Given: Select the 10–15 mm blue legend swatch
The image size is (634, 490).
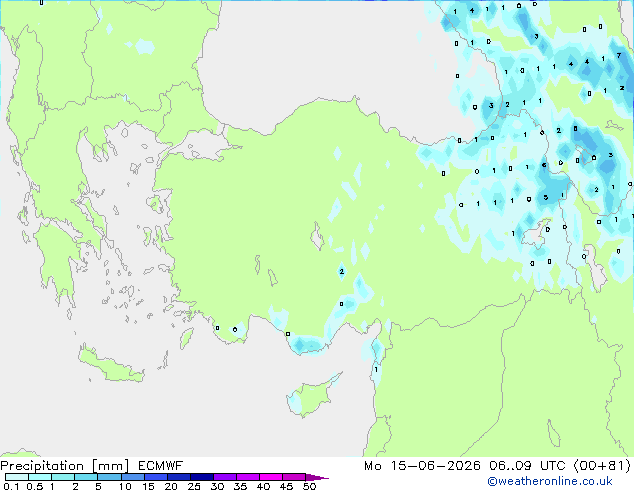Looking at the screenshot, I should [132, 477].
